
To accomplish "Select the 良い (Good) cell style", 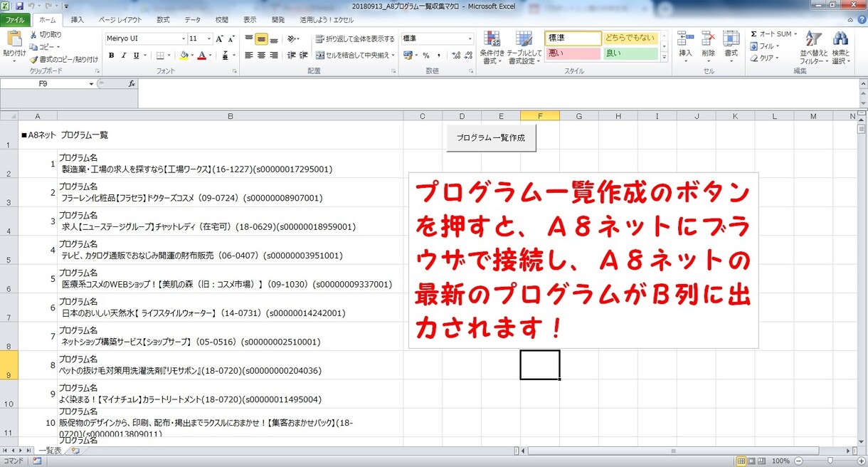I will pyautogui.click(x=630, y=53).
